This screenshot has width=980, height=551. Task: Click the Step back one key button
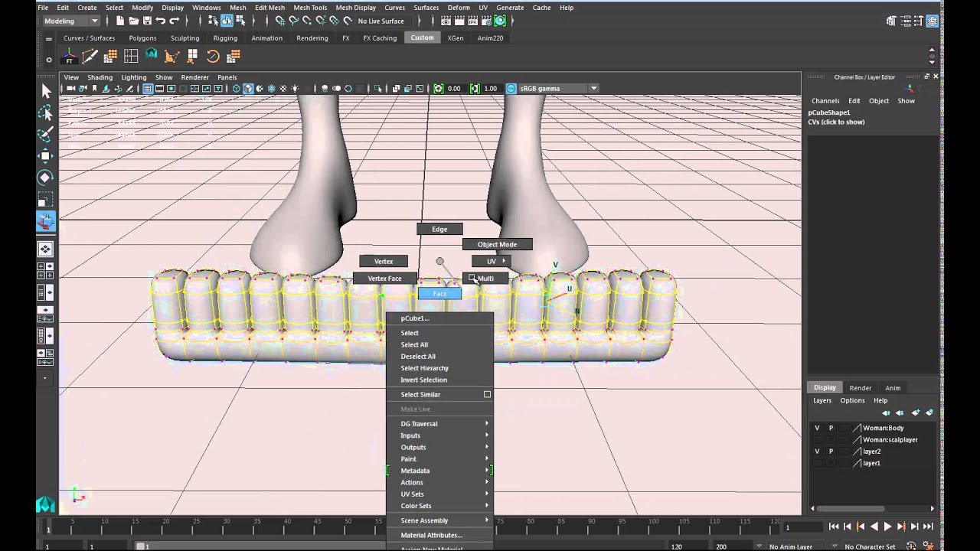tap(861, 527)
